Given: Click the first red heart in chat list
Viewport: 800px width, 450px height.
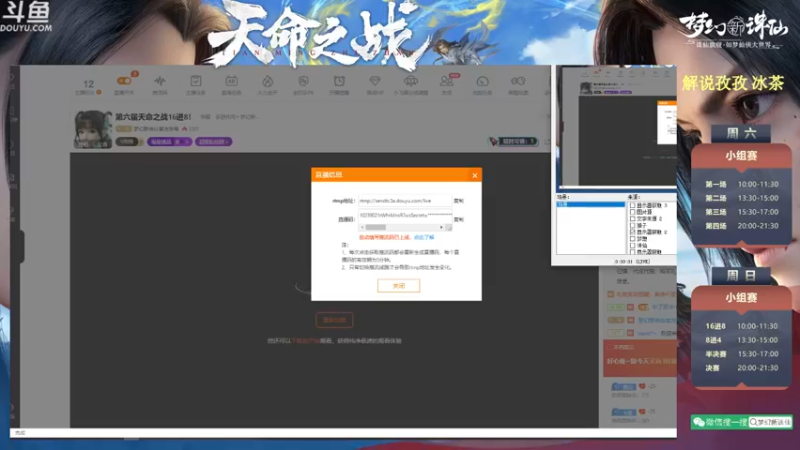Looking at the screenshot, I should [642, 386].
